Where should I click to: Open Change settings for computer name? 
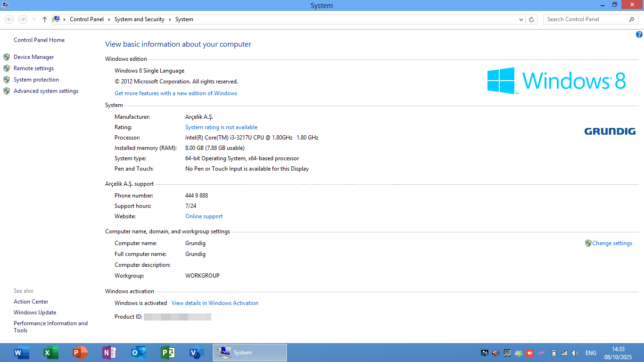pyautogui.click(x=612, y=243)
